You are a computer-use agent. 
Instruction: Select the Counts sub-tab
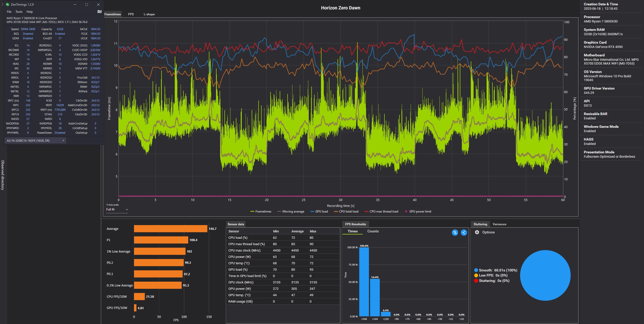click(373, 231)
